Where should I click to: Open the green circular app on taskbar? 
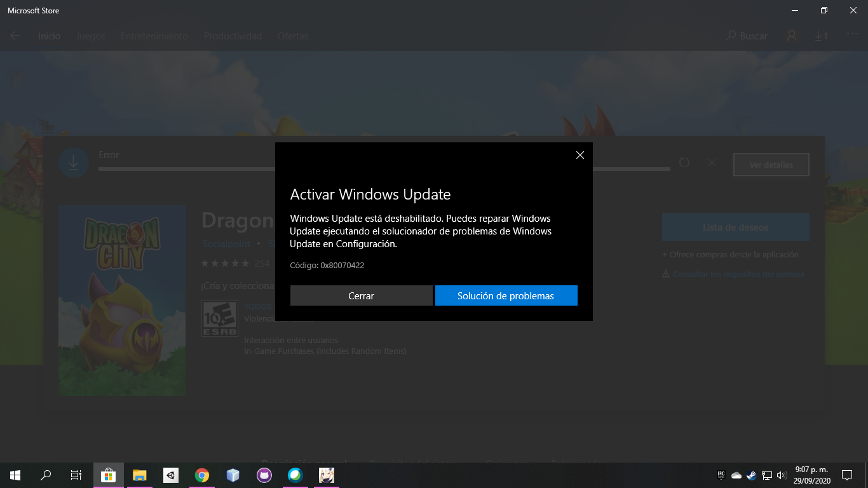pos(295,475)
